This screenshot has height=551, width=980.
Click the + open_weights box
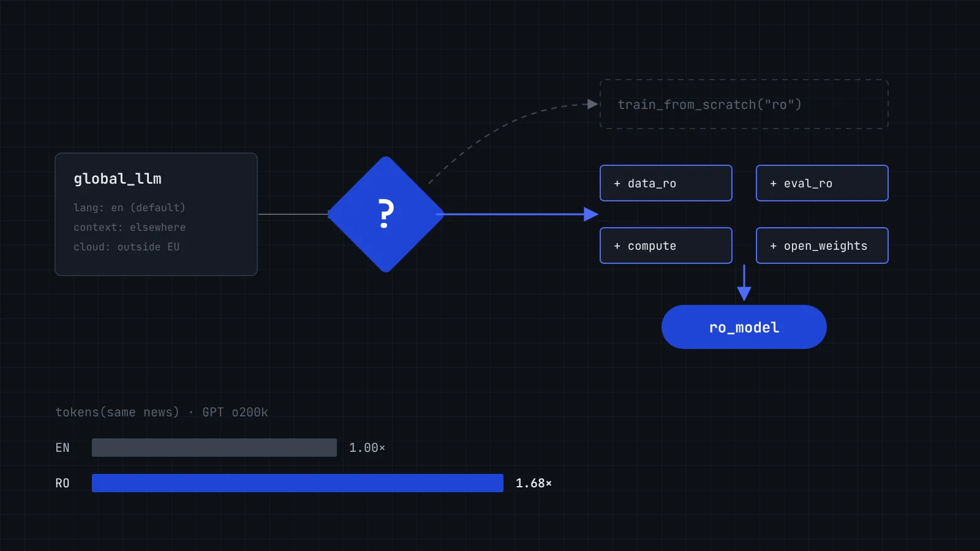822,246
